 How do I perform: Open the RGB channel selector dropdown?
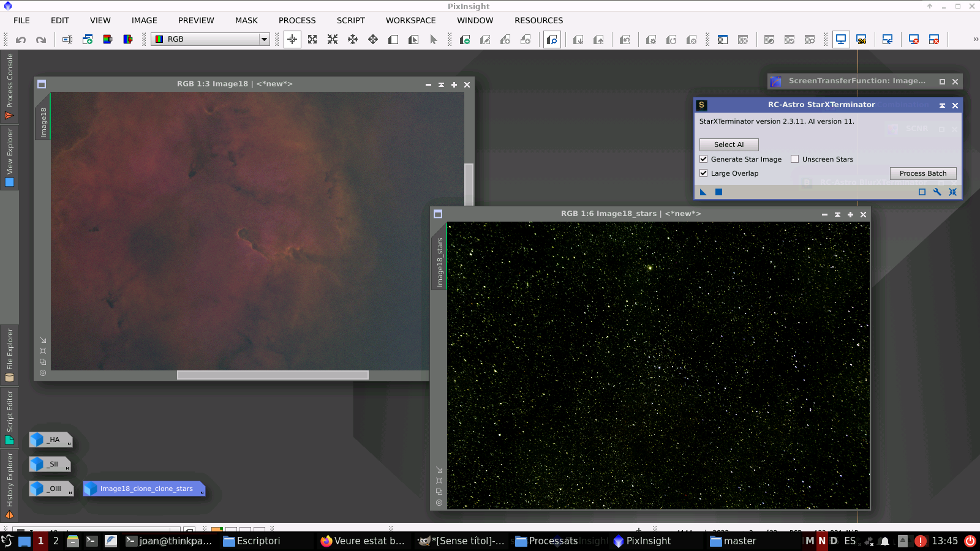263,39
